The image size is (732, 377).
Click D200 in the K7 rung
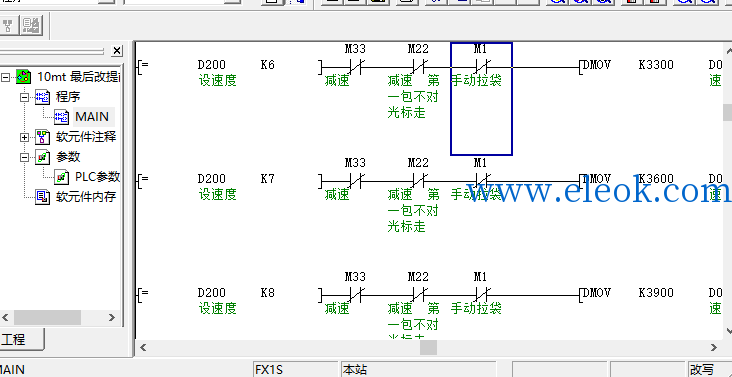(211, 179)
